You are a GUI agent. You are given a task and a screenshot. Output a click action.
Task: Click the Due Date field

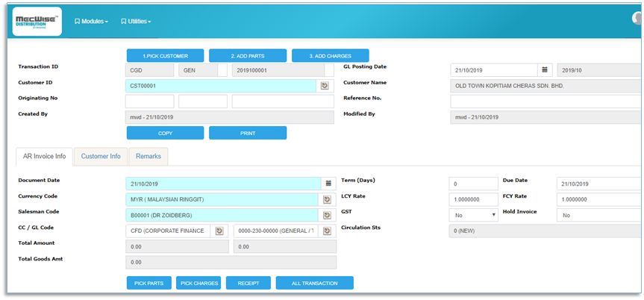(x=600, y=184)
